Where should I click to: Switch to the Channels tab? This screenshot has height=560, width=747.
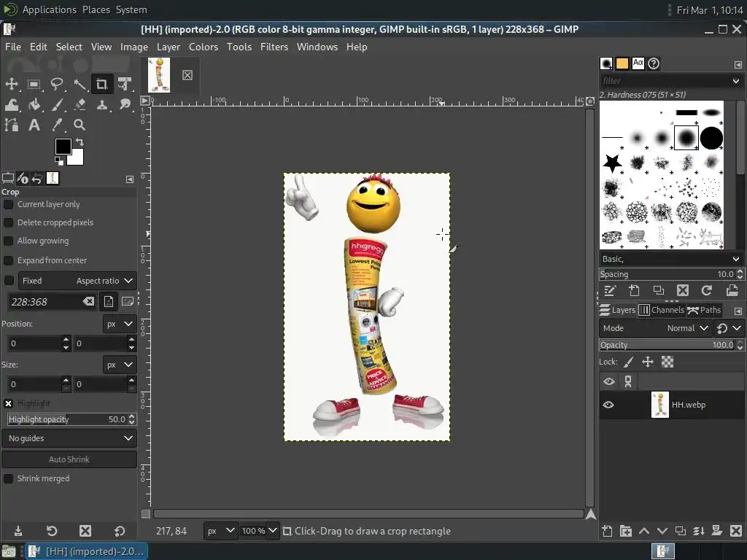pos(661,310)
